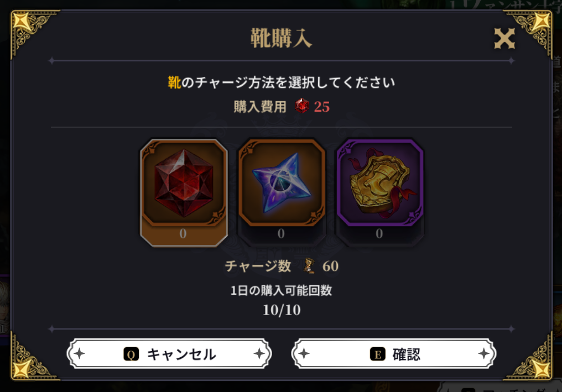Screen dimensions: 562x392
Task: Click the 0 count under red gem
Action: coord(183,234)
